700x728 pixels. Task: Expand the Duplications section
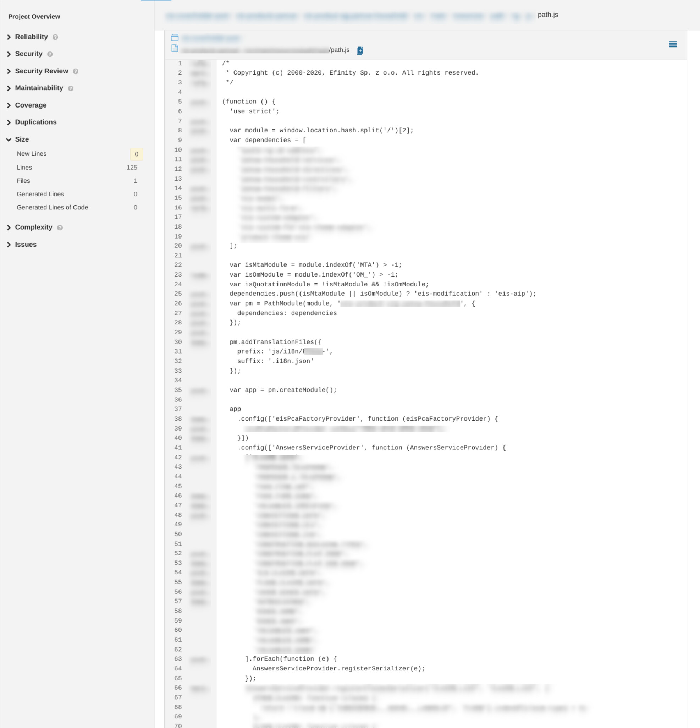click(x=35, y=122)
